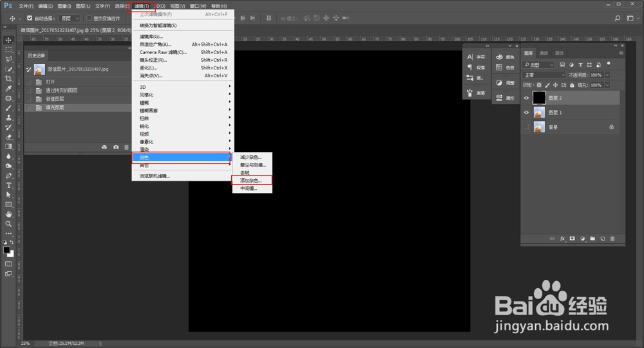This screenshot has width=644, height=348.
Task: Expand the 扭曲 submenu
Action: coord(183,118)
